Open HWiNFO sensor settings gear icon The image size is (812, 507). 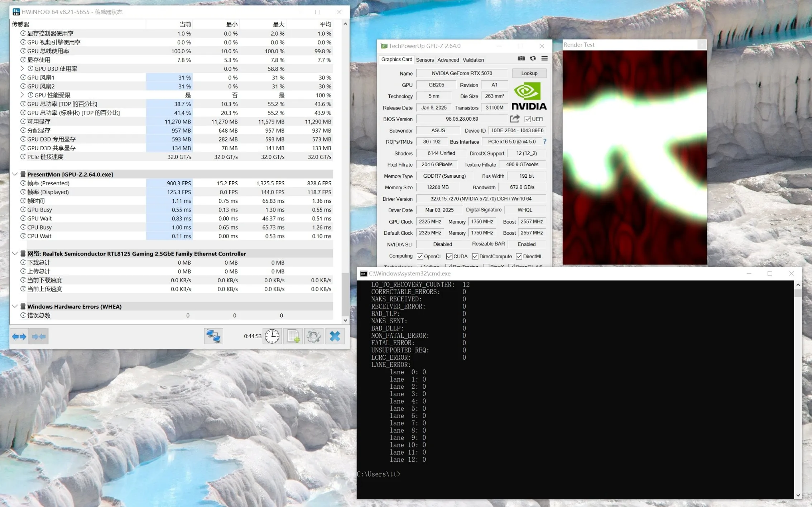(x=314, y=336)
